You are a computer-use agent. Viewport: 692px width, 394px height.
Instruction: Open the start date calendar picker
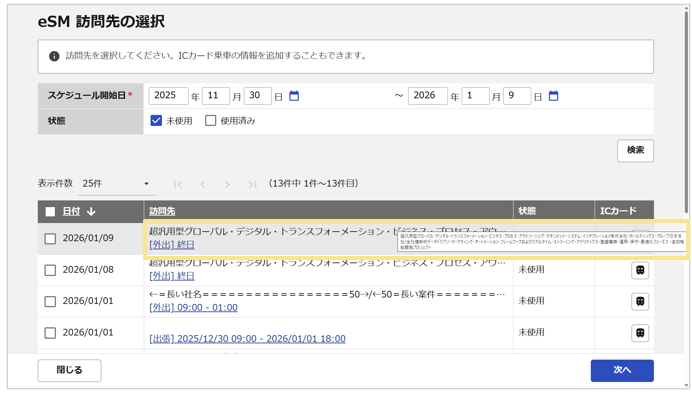coord(294,96)
